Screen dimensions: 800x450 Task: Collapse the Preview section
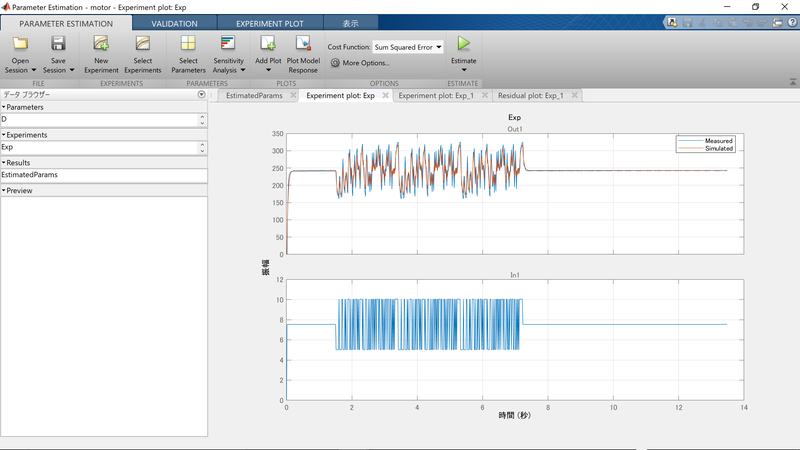click(x=4, y=190)
